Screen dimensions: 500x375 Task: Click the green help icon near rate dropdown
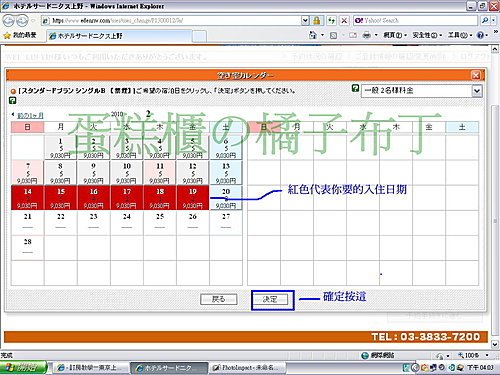pyautogui.click(x=355, y=88)
